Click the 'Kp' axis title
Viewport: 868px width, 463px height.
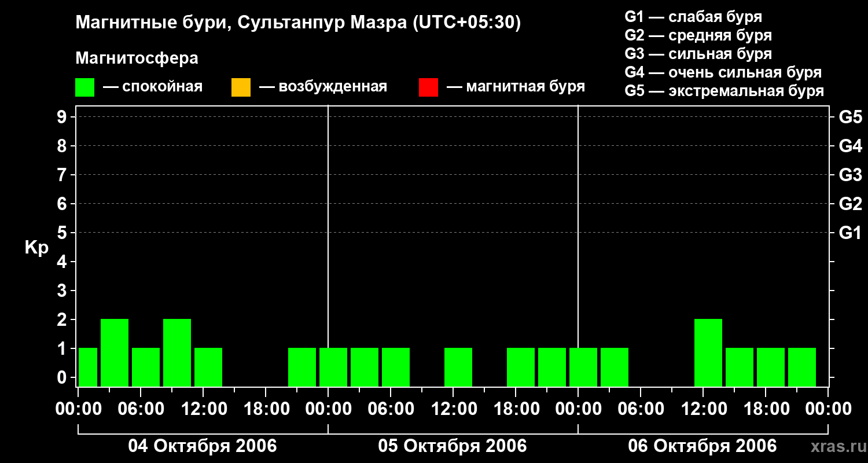pyautogui.click(x=36, y=248)
